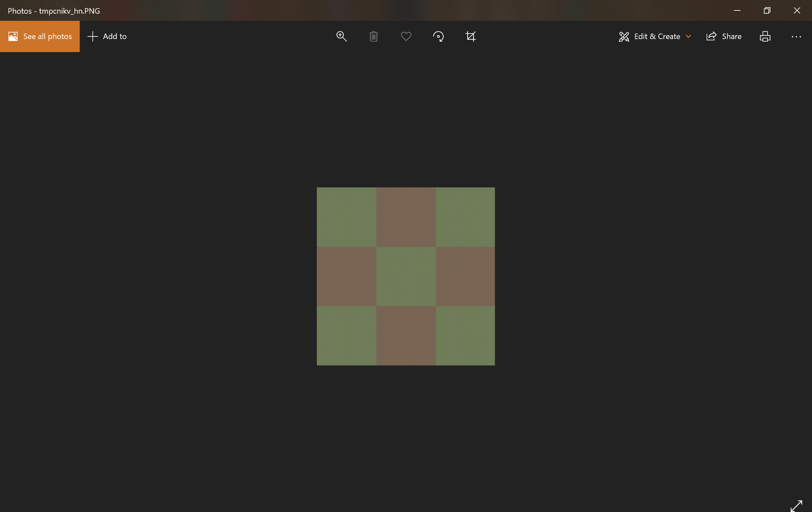Toggle the rotate left option
812x512 pixels.
(438, 36)
